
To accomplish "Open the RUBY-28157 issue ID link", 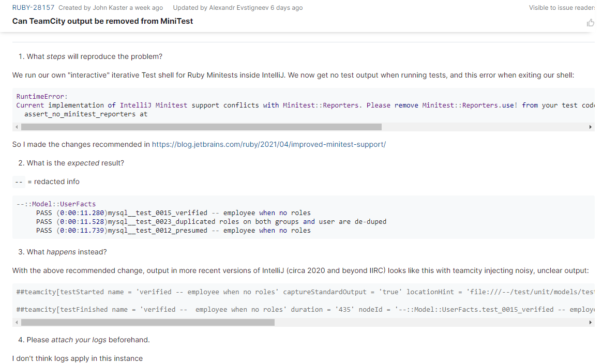I will 34,8.
